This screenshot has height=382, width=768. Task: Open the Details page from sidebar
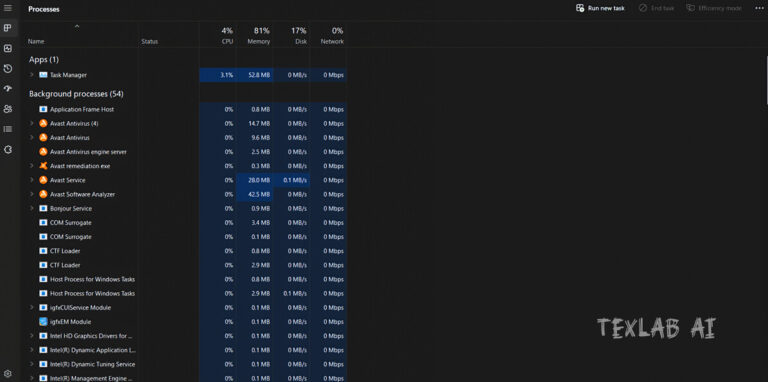[7, 129]
